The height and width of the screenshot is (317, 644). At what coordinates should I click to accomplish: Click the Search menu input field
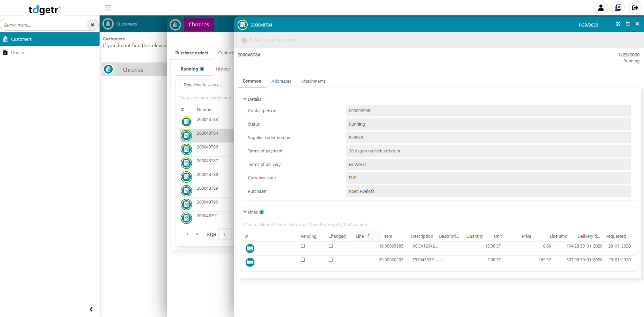pos(44,25)
